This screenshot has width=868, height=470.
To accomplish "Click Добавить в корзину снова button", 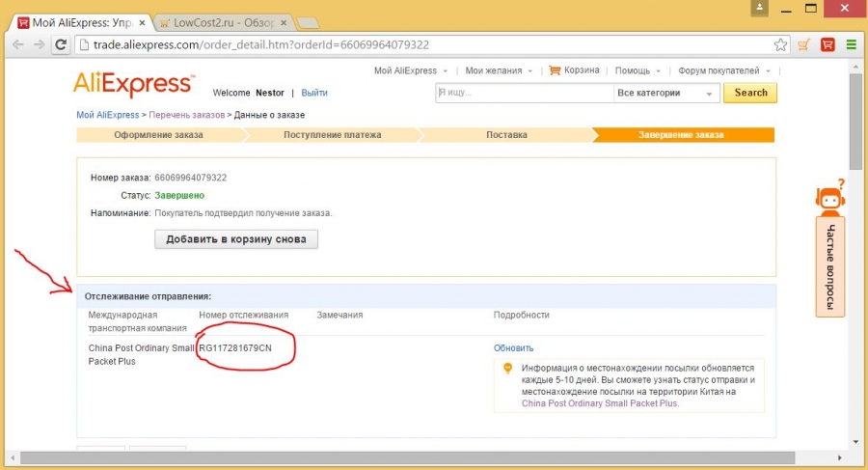I will pyautogui.click(x=236, y=239).
